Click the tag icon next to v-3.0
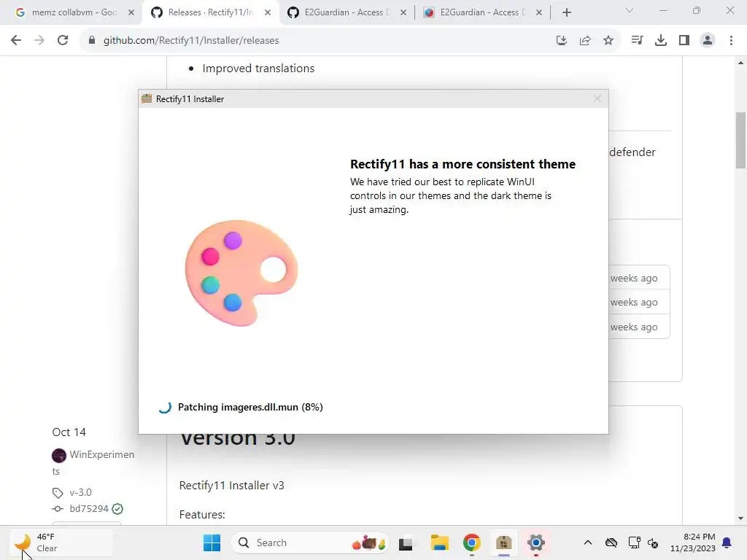This screenshot has width=747, height=560. (58, 493)
